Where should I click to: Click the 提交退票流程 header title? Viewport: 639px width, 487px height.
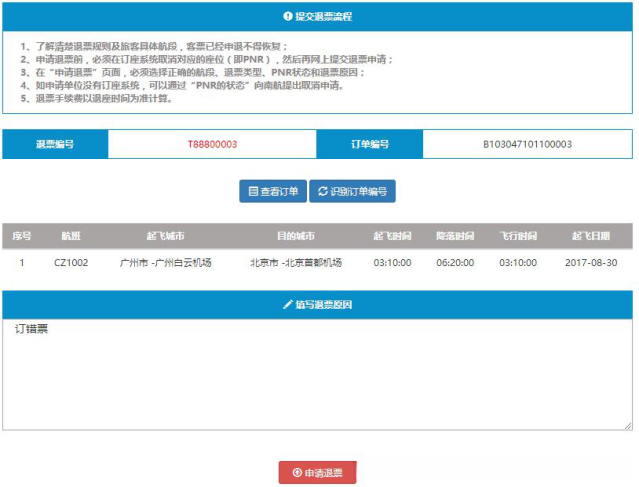coord(324,17)
